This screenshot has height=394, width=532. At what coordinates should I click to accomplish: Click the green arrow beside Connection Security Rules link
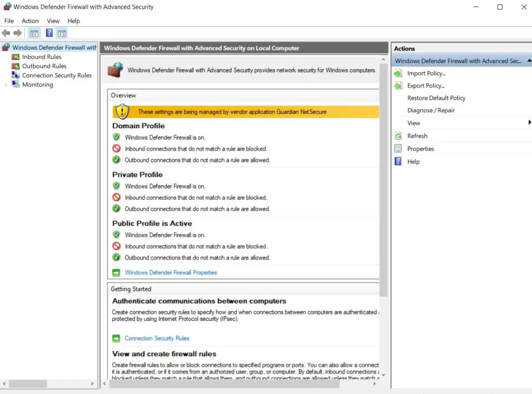pos(116,338)
